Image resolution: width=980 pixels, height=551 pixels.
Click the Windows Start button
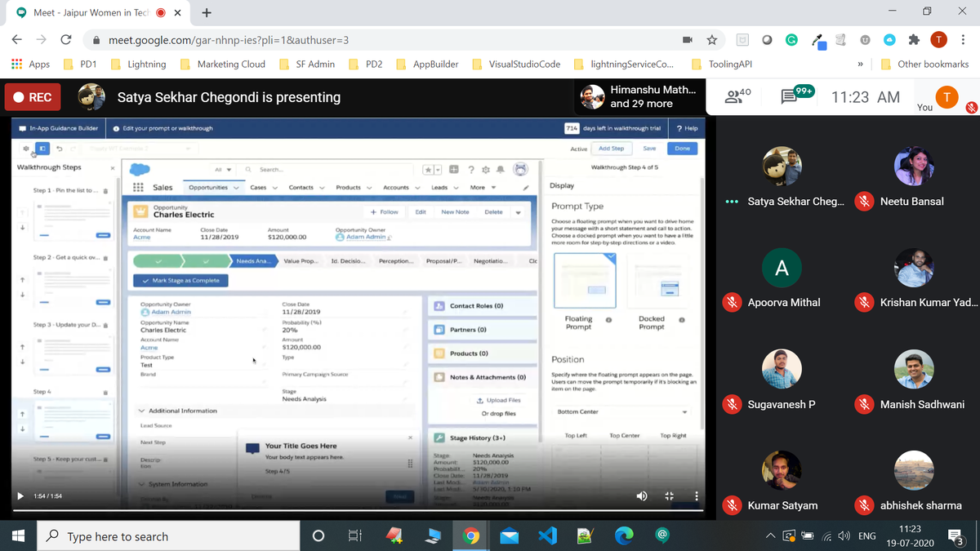[x=19, y=536]
